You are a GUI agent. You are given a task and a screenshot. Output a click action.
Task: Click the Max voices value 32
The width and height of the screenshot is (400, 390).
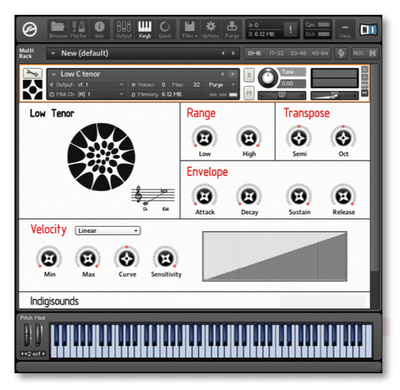(x=196, y=85)
